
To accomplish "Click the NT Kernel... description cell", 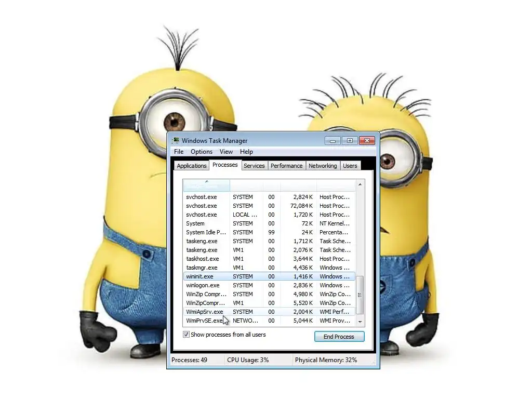I will pos(334,223).
